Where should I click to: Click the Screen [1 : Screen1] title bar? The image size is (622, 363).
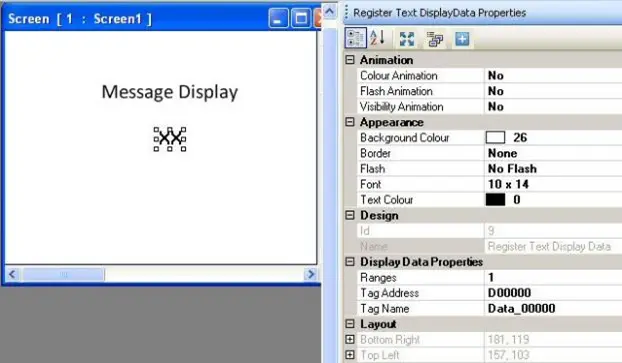click(161, 19)
